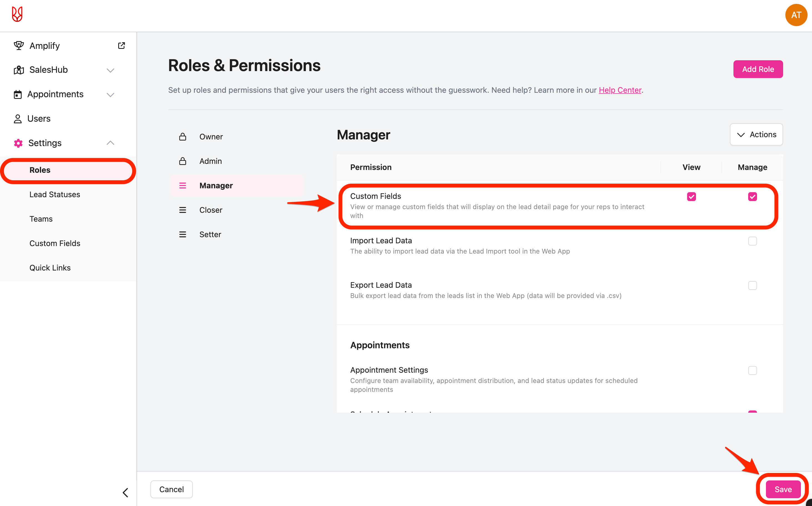Click the Closer role drag handle icon
812x506 pixels.
click(x=183, y=210)
